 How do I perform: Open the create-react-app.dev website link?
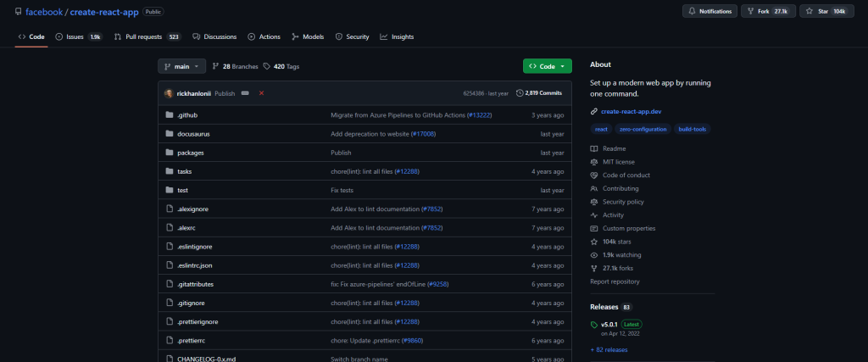click(631, 111)
